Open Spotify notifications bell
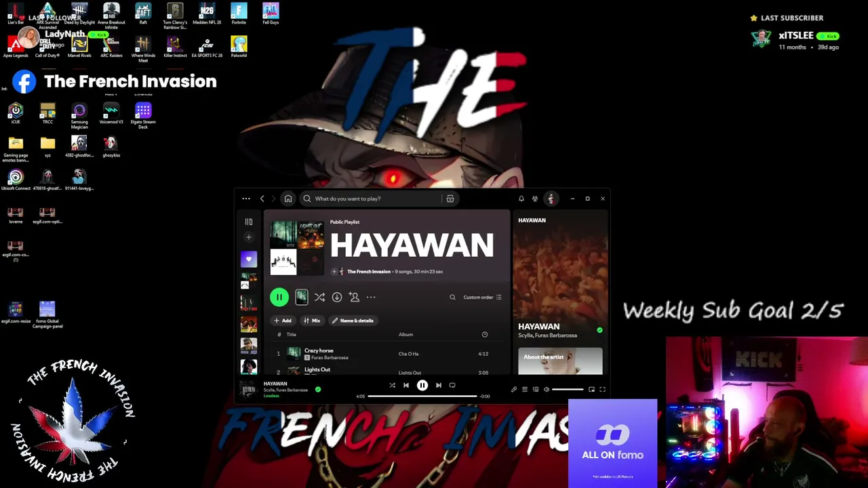 tap(521, 199)
